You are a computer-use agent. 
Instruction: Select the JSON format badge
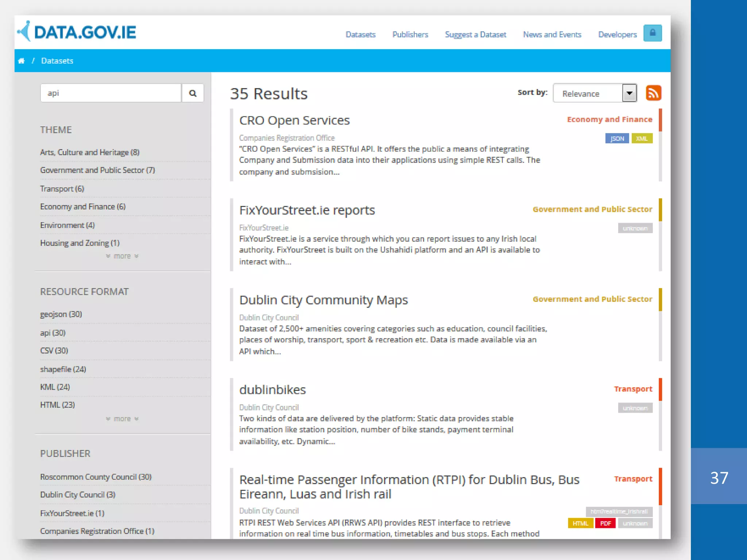point(617,139)
